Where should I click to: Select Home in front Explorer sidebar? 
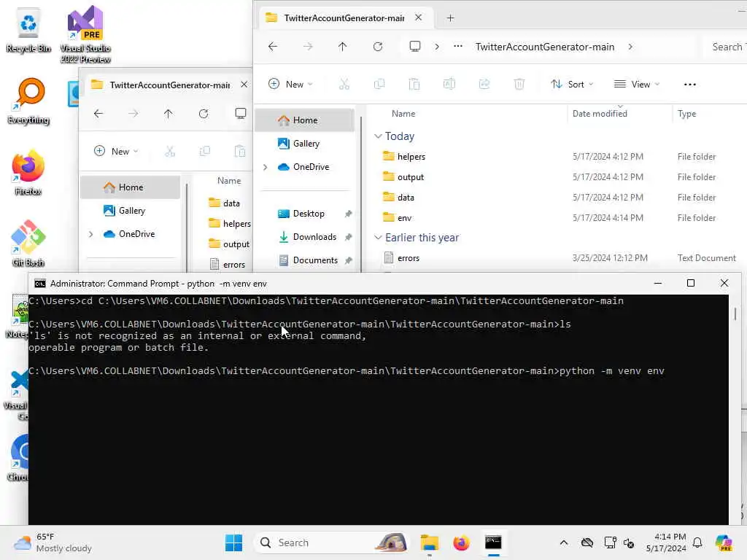(x=305, y=120)
